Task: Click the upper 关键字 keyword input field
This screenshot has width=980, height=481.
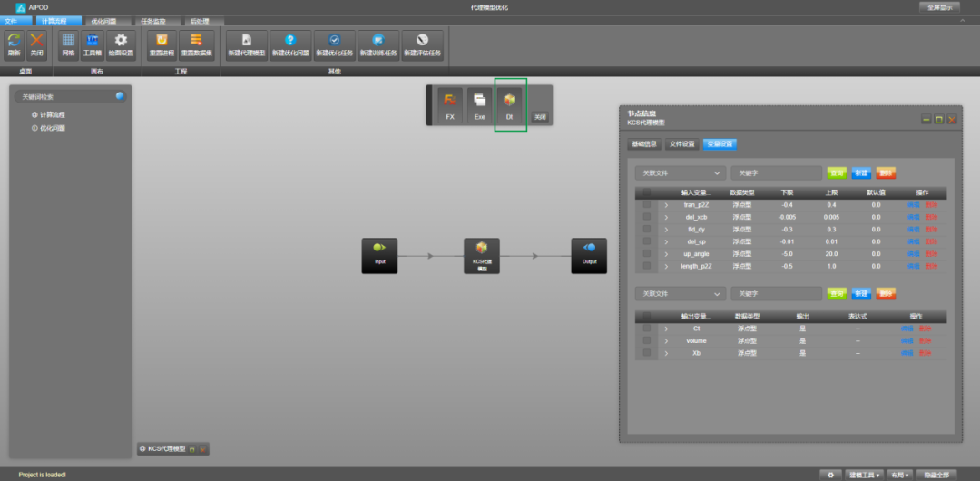Action: [x=776, y=172]
